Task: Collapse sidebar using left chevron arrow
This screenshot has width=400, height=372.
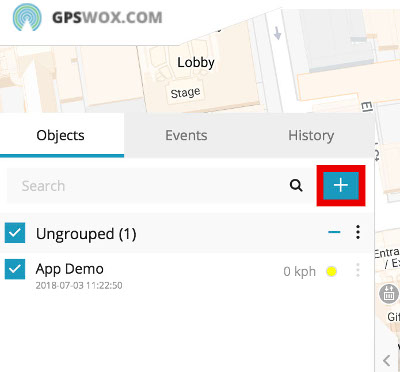Action: pos(387,360)
